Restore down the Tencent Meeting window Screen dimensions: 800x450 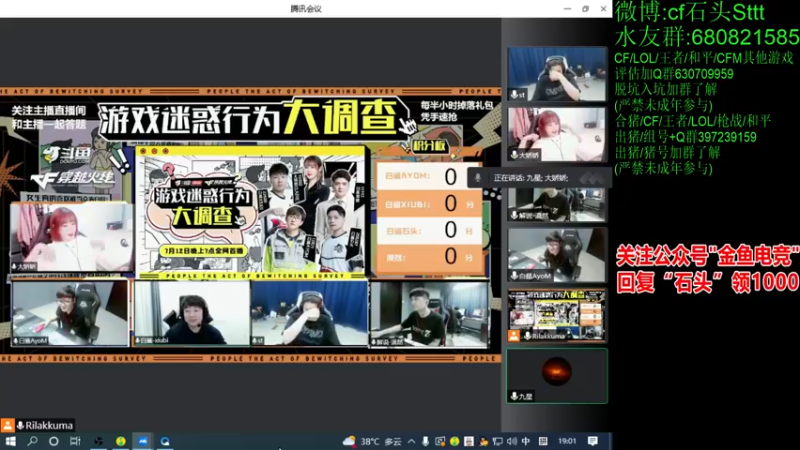click(x=585, y=9)
